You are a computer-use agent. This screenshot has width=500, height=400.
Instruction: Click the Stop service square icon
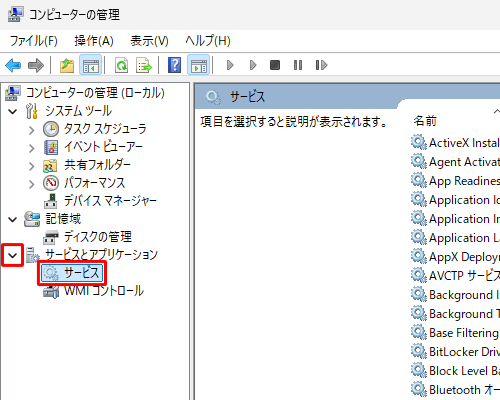tap(275, 65)
